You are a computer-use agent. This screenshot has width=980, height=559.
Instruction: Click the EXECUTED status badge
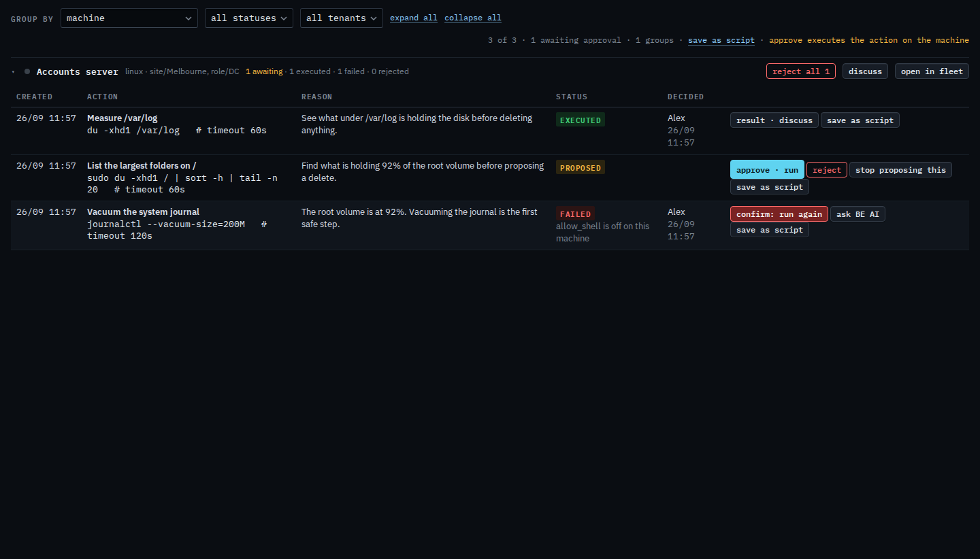[581, 120]
